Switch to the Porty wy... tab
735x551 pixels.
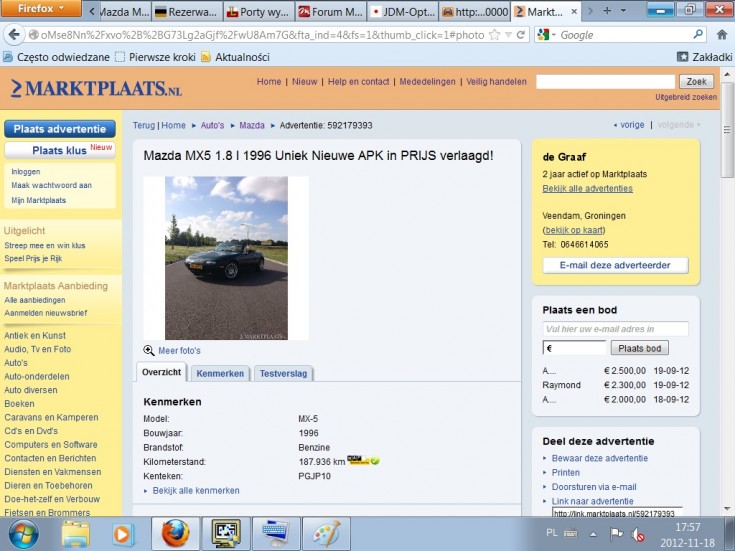pos(258,12)
